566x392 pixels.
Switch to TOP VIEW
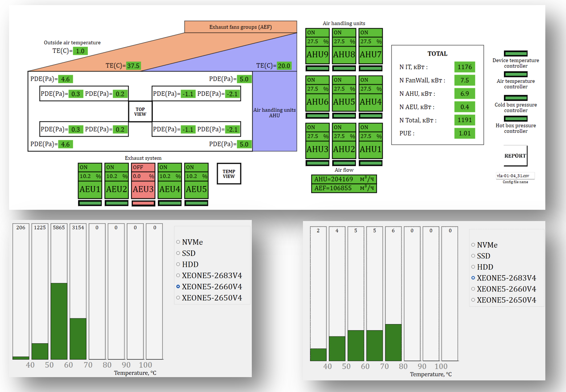pyautogui.click(x=140, y=112)
